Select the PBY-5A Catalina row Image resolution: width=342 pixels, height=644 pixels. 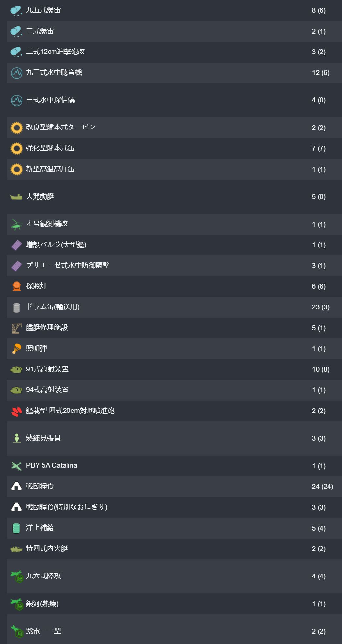tap(174, 466)
